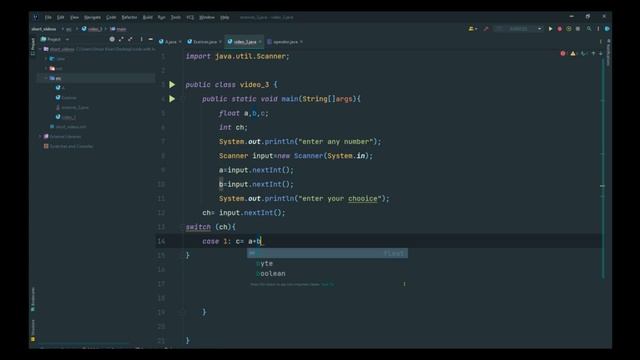Close the A.java editor tab
This screenshot has width=640, height=360.
(180, 42)
